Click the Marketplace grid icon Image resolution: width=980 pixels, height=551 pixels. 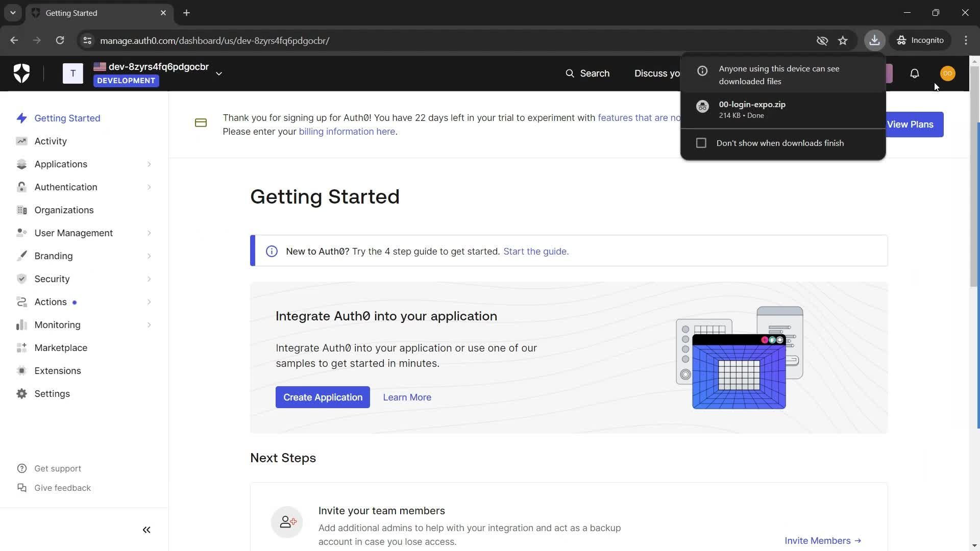[x=21, y=348]
